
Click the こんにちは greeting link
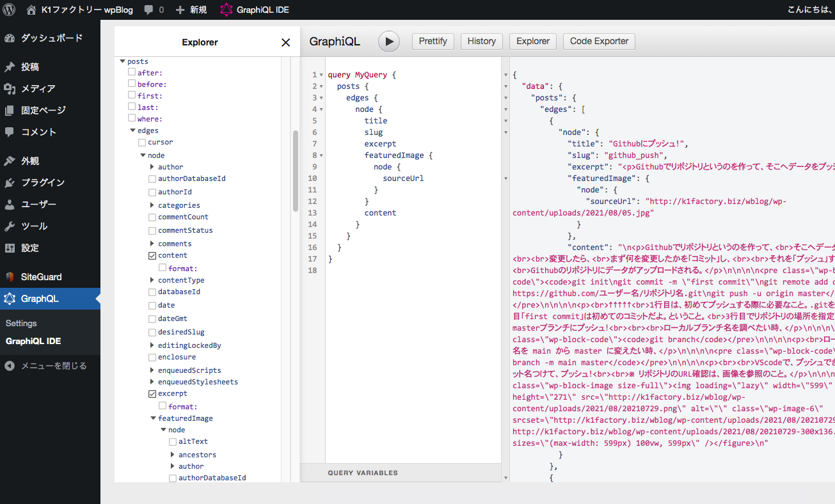coord(811,10)
